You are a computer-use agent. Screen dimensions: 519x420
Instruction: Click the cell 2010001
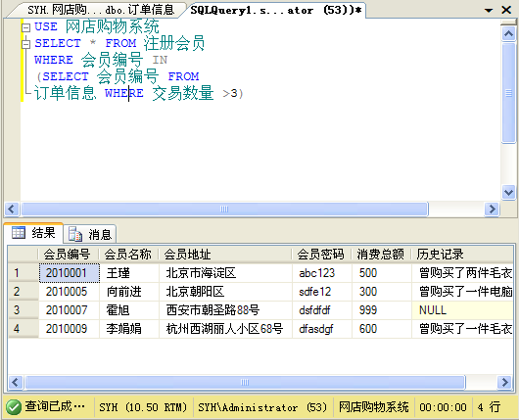tap(70, 273)
